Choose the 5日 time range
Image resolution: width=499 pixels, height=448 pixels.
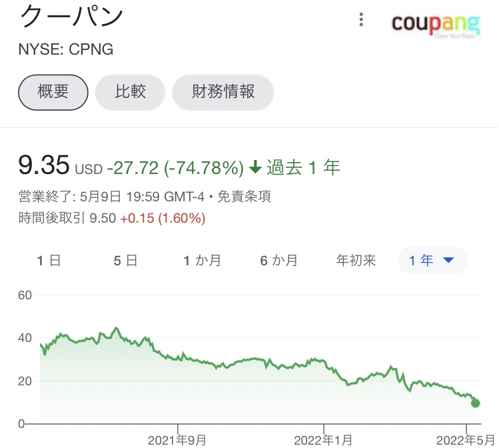125,261
